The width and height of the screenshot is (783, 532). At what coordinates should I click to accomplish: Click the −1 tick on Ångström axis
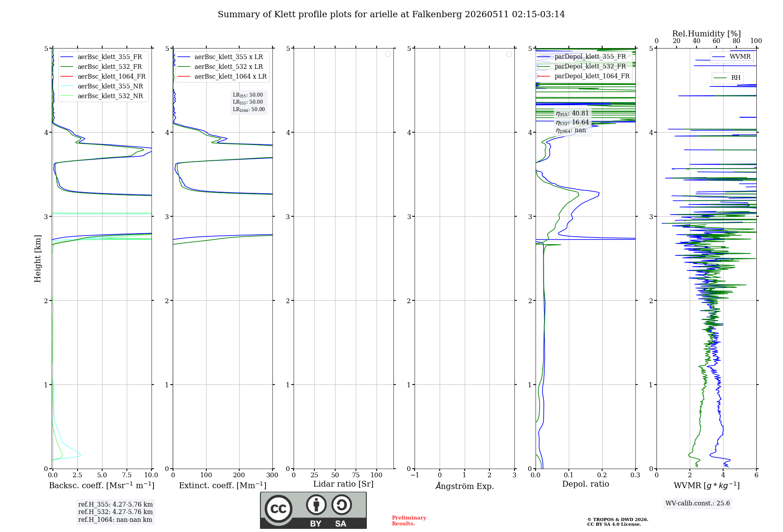pyautogui.click(x=415, y=475)
